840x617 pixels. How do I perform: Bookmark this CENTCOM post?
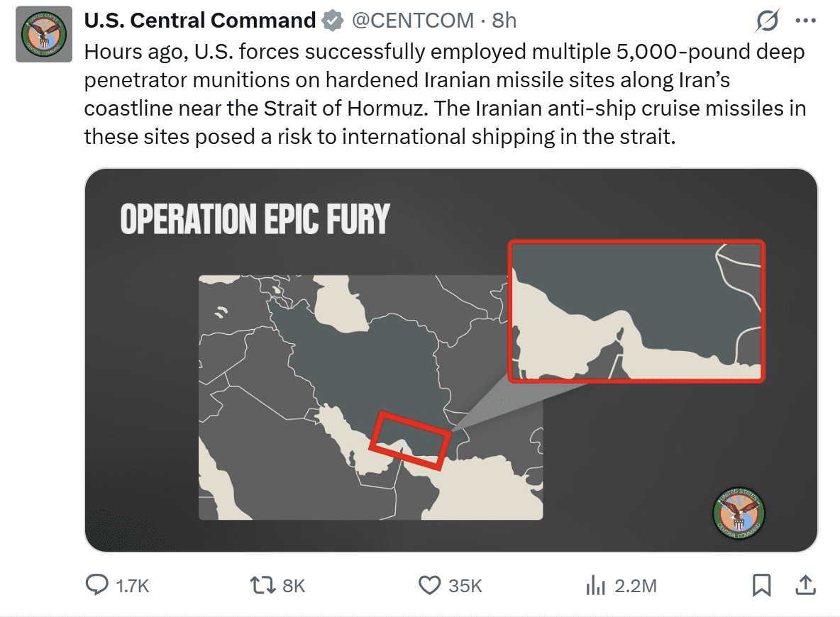pyautogui.click(x=761, y=585)
